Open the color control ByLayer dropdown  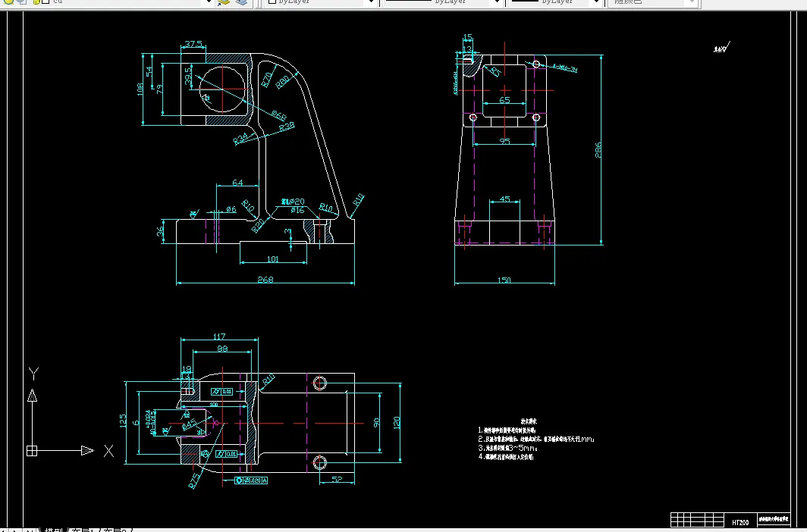pos(372,2)
